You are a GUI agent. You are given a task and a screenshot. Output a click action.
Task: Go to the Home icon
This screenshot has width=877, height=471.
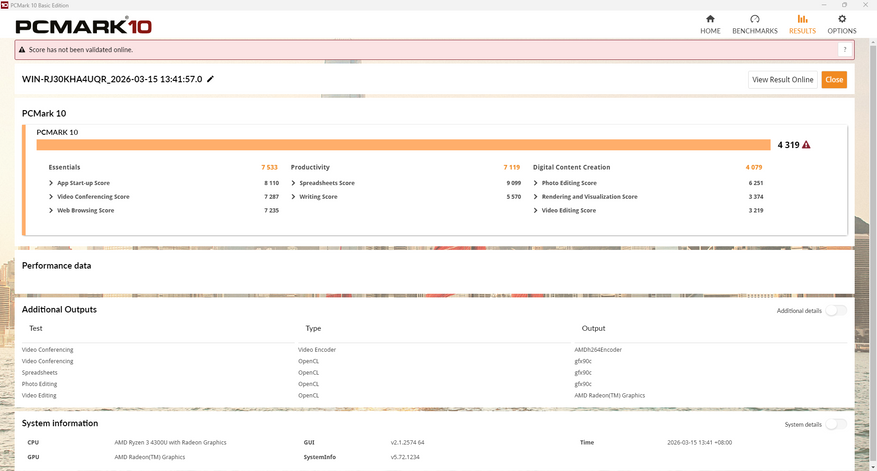point(710,19)
